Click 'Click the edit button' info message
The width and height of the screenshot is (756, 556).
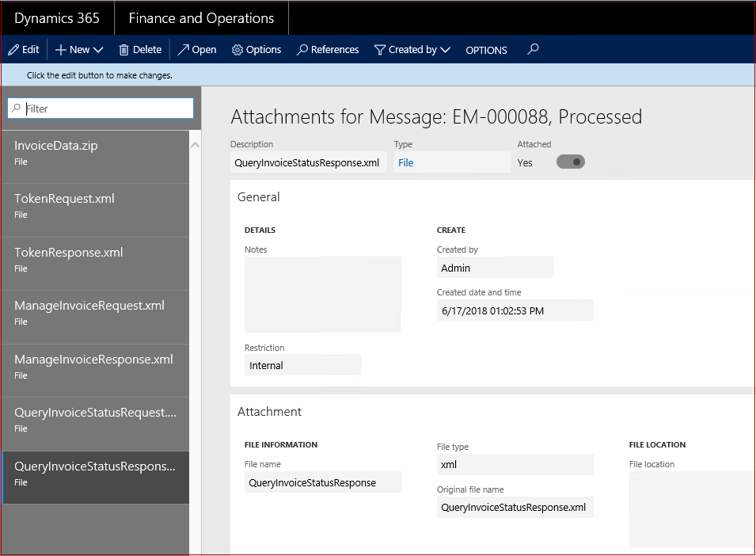pos(99,75)
